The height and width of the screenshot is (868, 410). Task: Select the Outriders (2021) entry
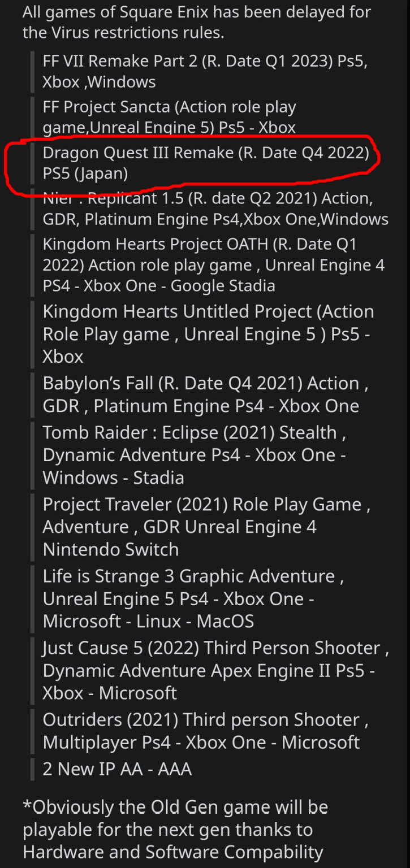tap(206, 731)
